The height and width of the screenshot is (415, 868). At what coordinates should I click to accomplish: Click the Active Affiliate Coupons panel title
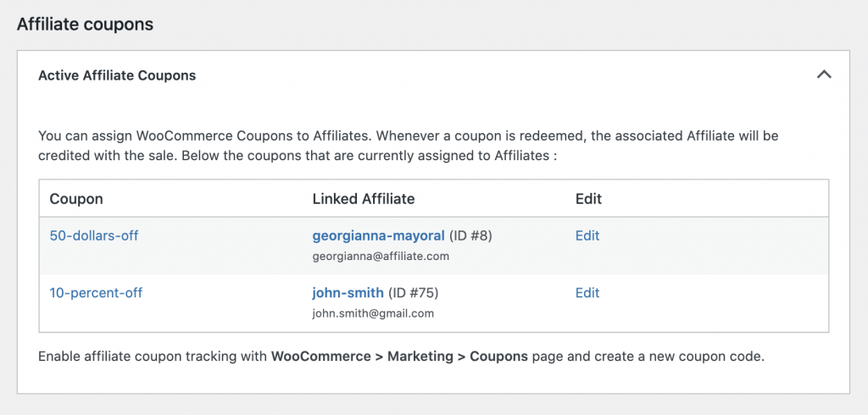click(x=117, y=75)
